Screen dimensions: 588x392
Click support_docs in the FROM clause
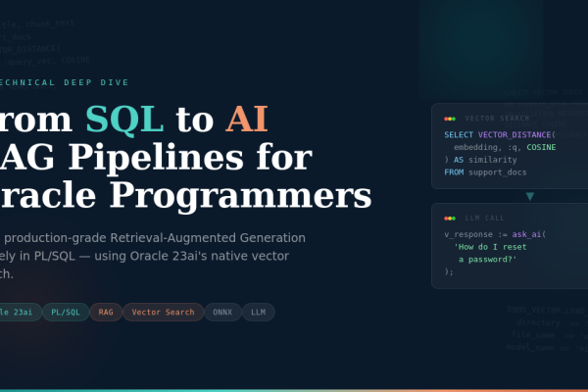(x=498, y=172)
